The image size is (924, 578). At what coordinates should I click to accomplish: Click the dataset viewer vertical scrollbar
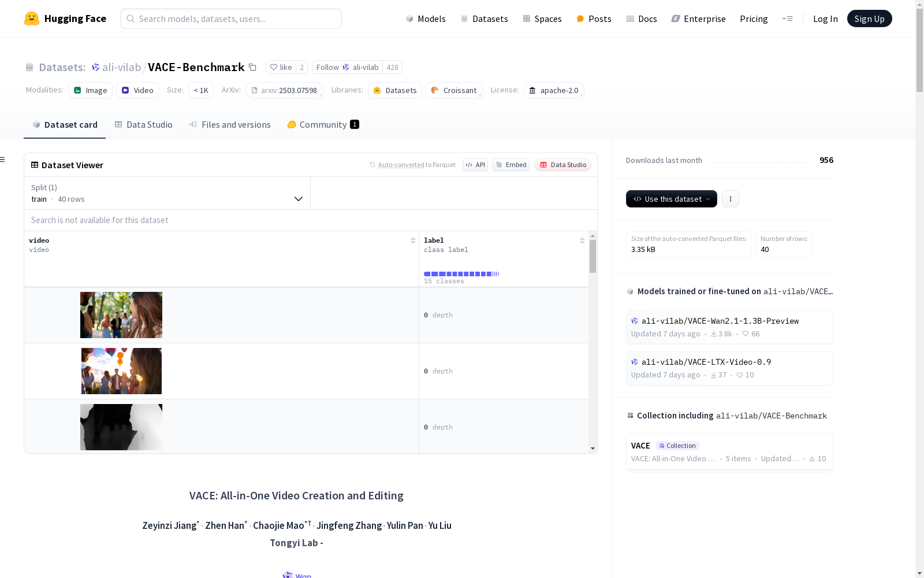coord(593,256)
